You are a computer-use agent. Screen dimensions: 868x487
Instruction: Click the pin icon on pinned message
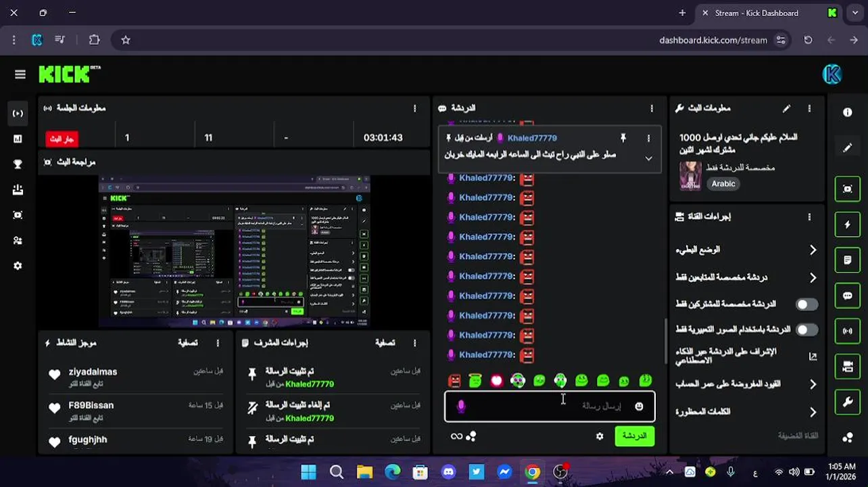623,138
